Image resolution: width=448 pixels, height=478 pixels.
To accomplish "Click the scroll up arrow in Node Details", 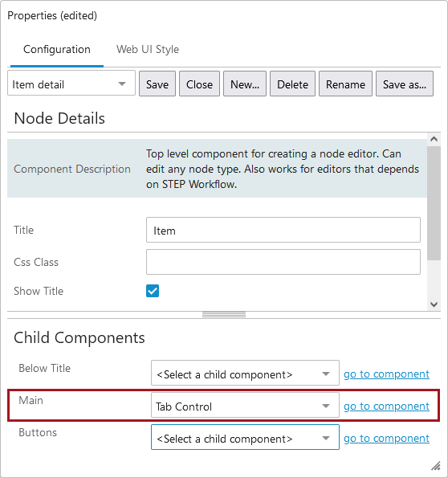I will [x=434, y=139].
